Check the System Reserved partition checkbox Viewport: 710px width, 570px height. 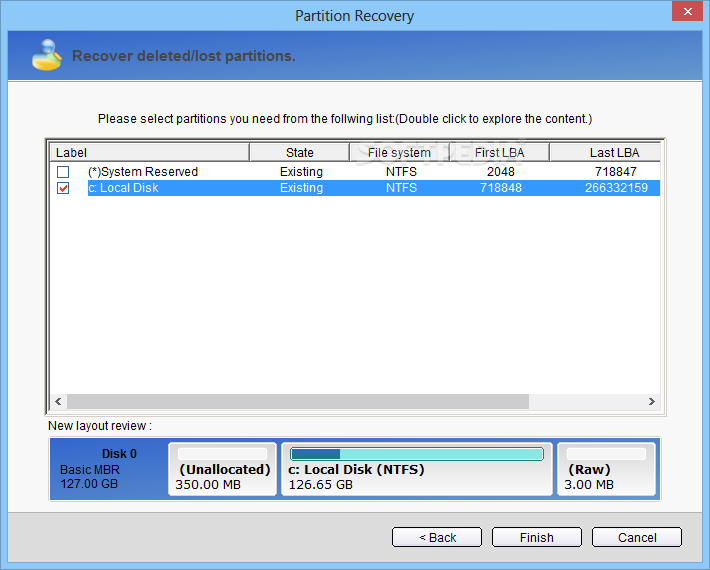coord(63,172)
